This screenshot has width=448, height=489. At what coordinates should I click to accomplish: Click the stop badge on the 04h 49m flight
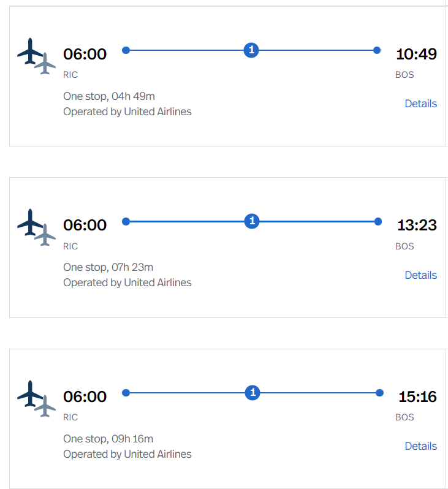click(x=251, y=50)
